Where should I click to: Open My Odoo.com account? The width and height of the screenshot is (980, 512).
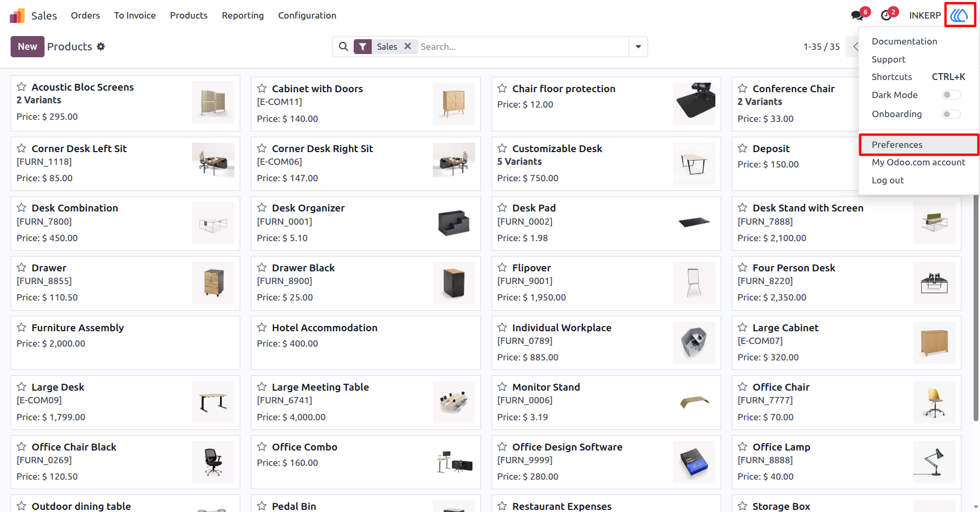point(918,162)
